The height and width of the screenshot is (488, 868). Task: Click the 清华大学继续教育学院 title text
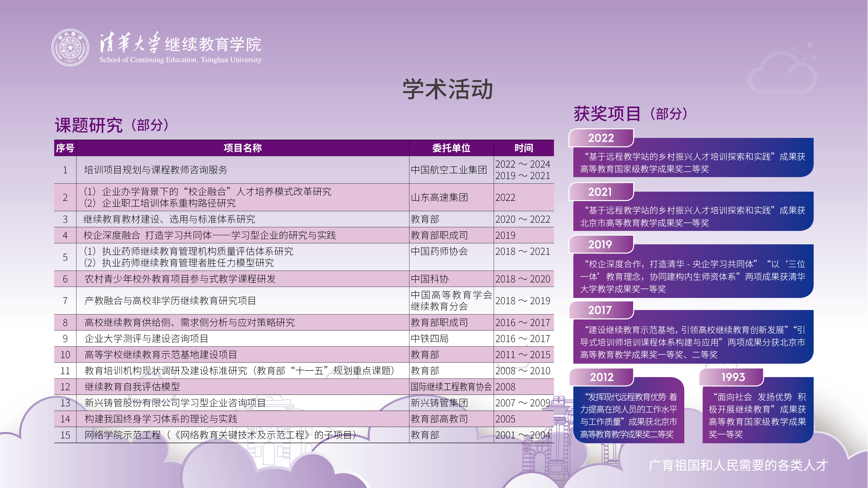pyautogui.click(x=180, y=43)
